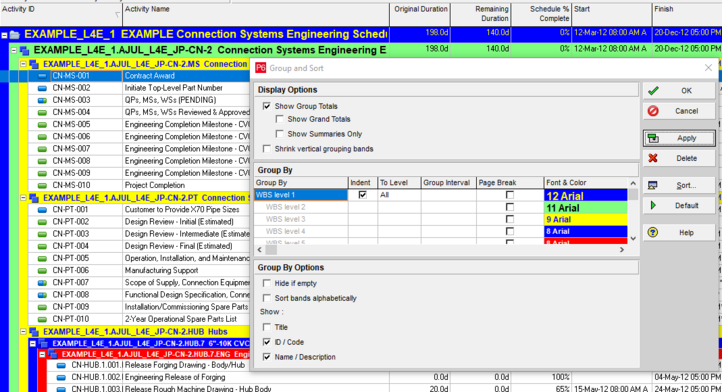
Task: Click the Activity ID filter icon
Action: click(x=117, y=15)
